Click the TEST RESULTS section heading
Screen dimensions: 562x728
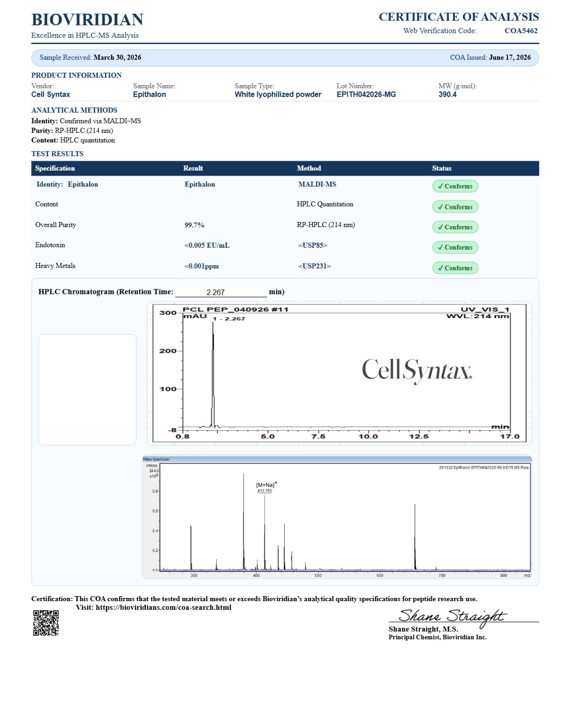pos(57,154)
